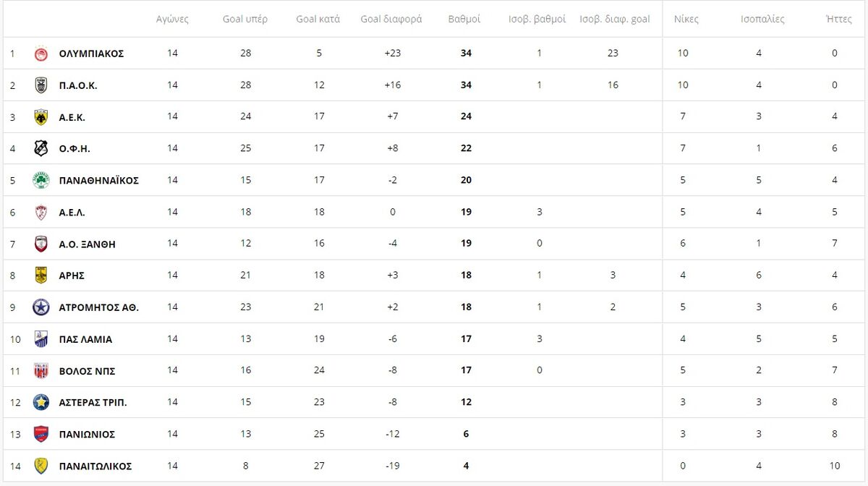
Task: Click the Panathinaikos green clover crest
Action: 41,180
